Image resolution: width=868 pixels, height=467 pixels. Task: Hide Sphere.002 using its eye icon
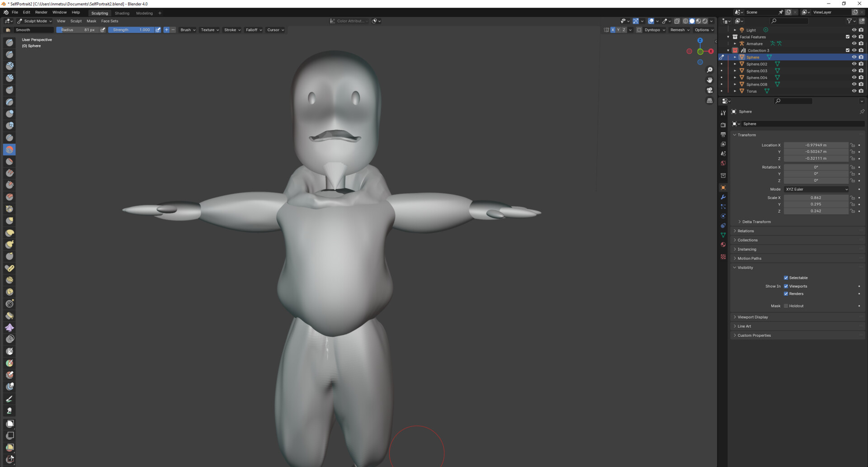pyautogui.click(x=854, y=64)
